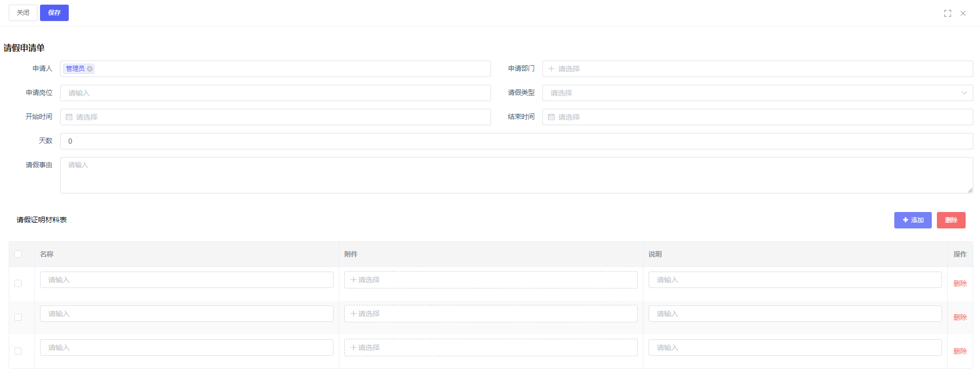
Task: Click the plus icon in first row 附件
Action: click(x=353, y=280)
